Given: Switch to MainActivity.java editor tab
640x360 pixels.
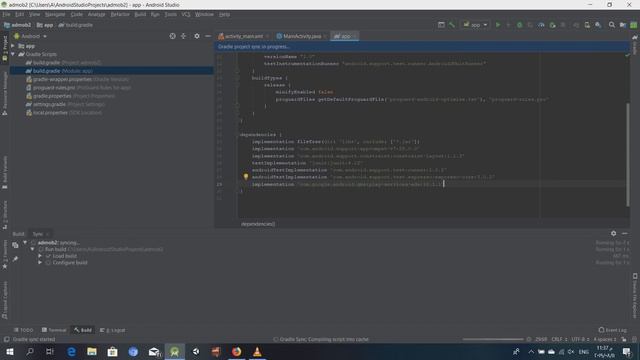Looking at the screenshot, I should point(302,36).
